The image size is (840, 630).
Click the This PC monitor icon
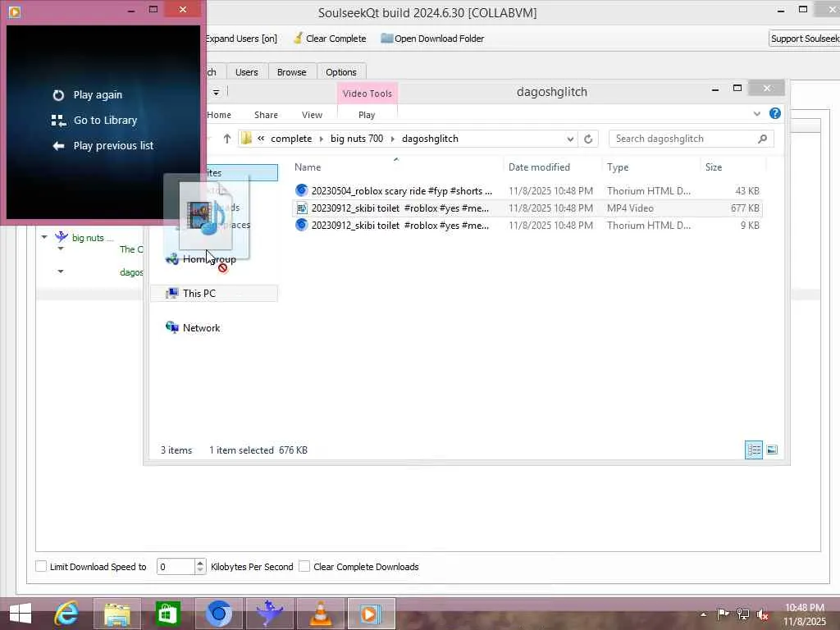pyautogui.click(x=172, y=293)
